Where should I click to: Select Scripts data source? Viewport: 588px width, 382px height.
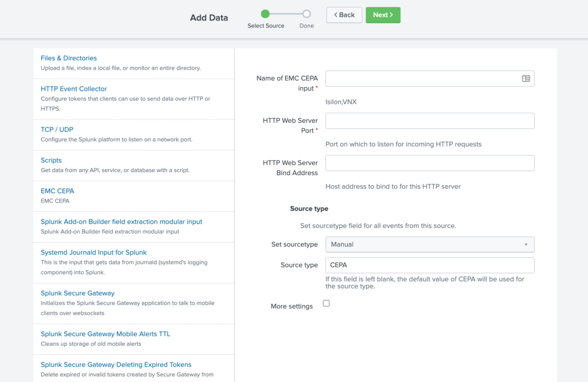tap(51, 160)
